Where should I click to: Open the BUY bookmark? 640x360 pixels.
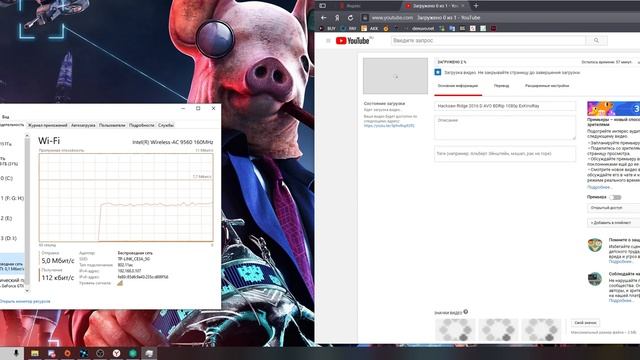pos(328,29)
